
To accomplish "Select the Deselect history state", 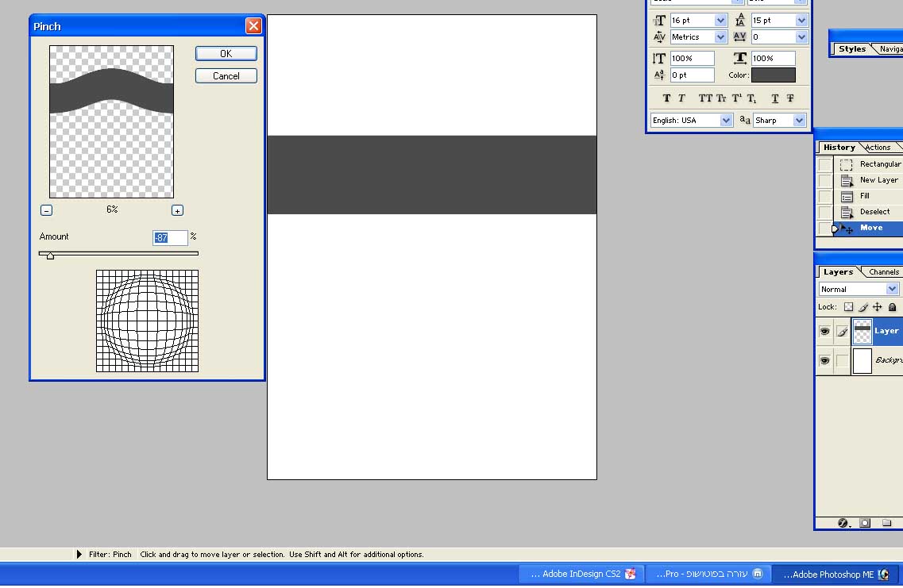I will (x=868, y=213).
